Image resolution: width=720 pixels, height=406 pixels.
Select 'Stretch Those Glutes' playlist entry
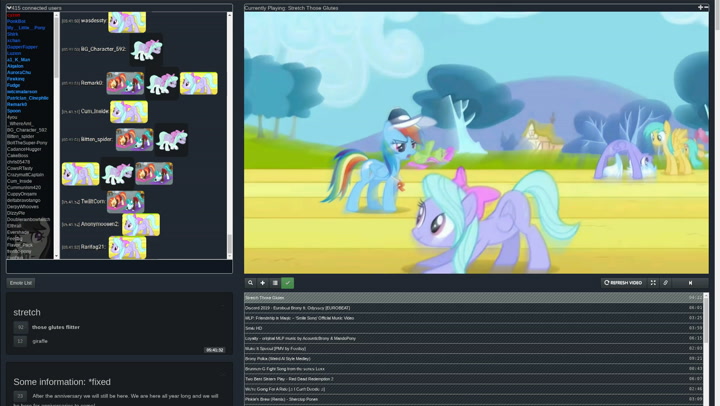pyautogui.click(x=473, y=298)
